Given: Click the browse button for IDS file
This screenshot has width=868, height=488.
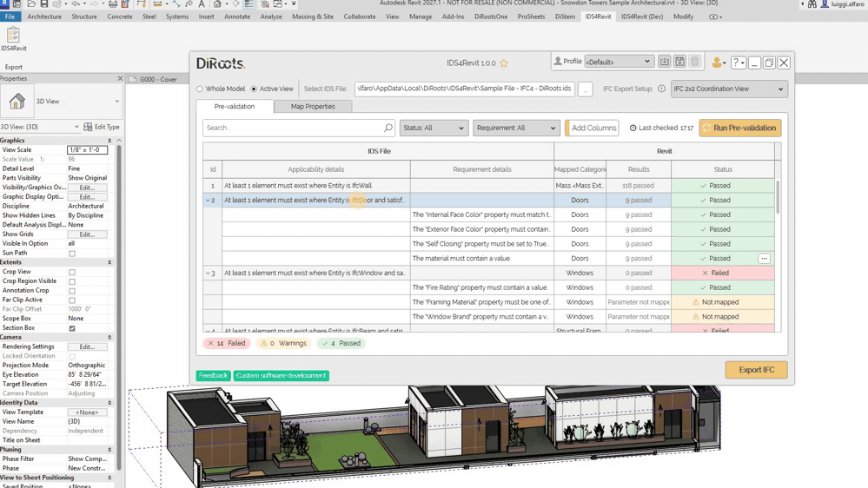Looking at the screenshot, I should tap(585, 89).
